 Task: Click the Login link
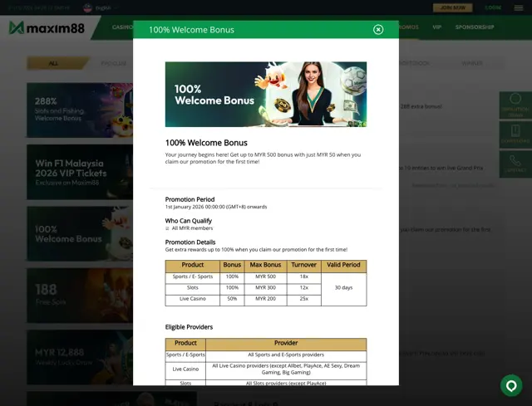pyautogui.click(x=493, y=7)
